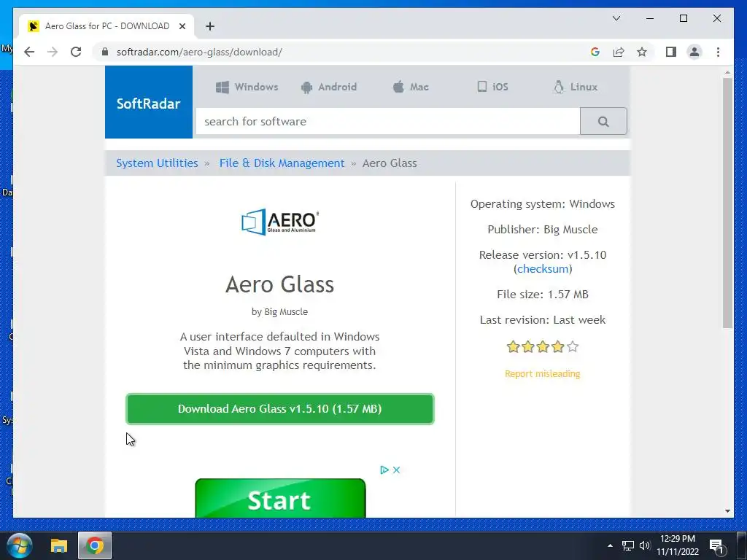Expand the tab search chevron
This screenshot has width=747, height=560.
(x=616, y=18)
